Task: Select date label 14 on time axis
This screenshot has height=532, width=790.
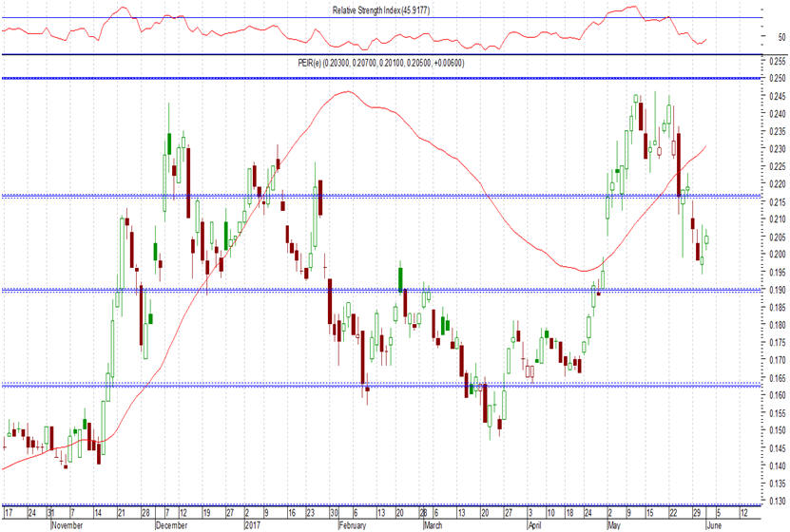Action: (98, 513)
